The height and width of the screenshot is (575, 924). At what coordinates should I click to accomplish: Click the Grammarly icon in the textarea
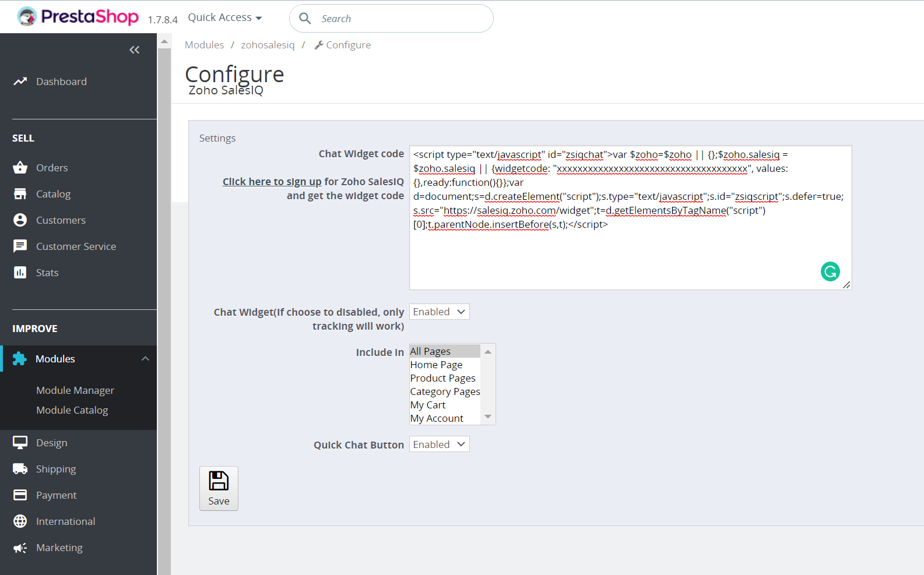[830, 271]
